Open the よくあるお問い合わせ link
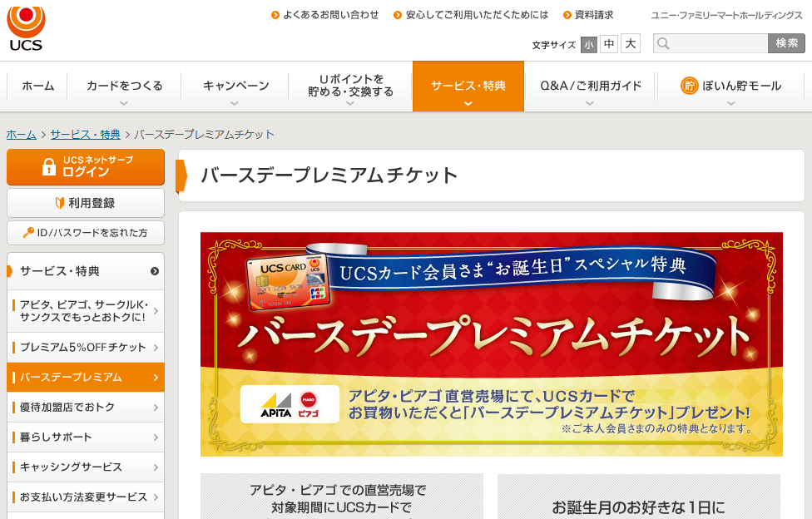 click(330, 15)
